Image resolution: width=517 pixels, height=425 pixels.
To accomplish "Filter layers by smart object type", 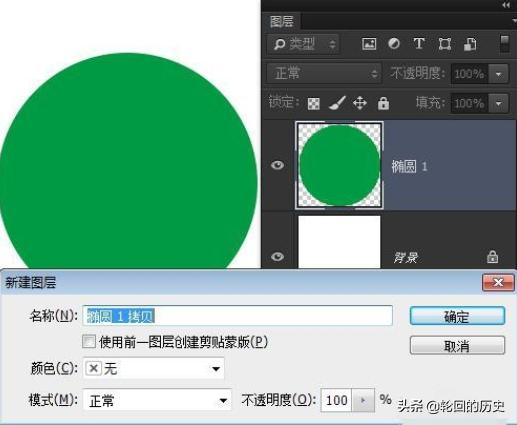I will coord(470,44).
